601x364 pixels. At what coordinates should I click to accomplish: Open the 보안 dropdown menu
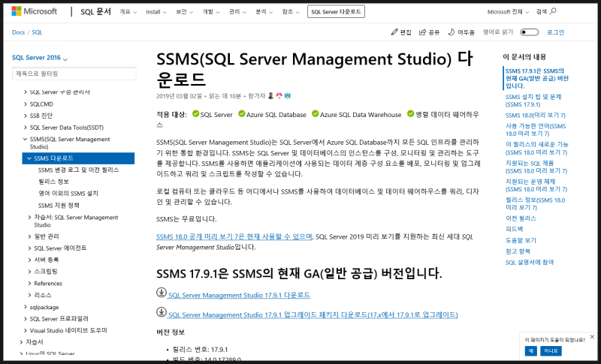(184, 12)
